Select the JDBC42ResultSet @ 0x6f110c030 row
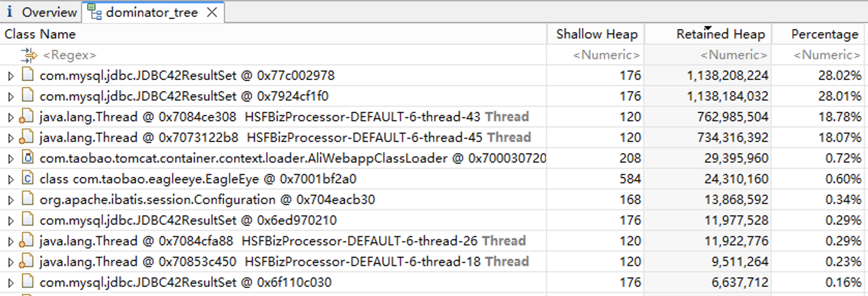 [185, 283]
